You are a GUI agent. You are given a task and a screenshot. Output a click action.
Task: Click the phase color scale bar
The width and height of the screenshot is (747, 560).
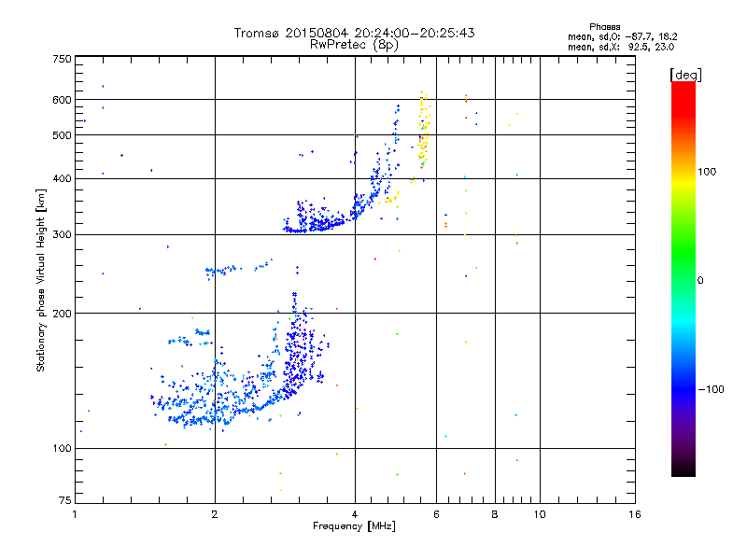[x=684, y=278]
